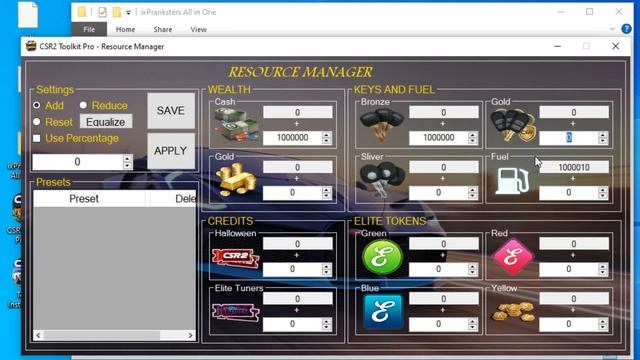640x360 pixels.
Task: Click the Silver keys icon
Action: coord(382,179)
